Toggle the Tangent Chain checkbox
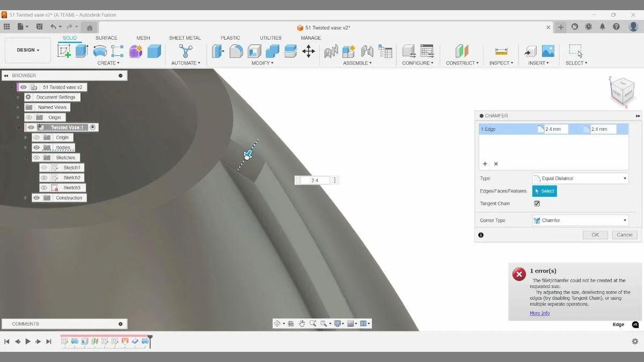This screenshot has height=362, width=644. click(537, 203)
